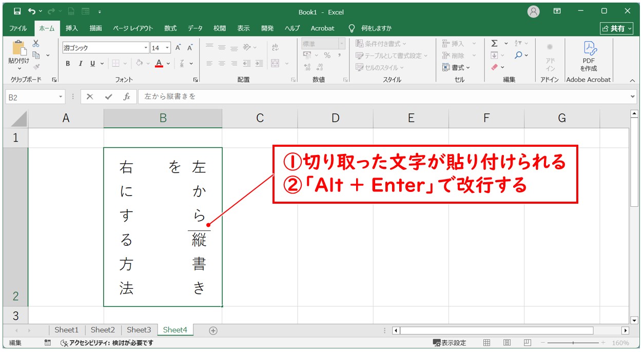Expand the Name Box dropdown arrow
The height and width of the screenshot is (352, 644).
tap(61, 96)
